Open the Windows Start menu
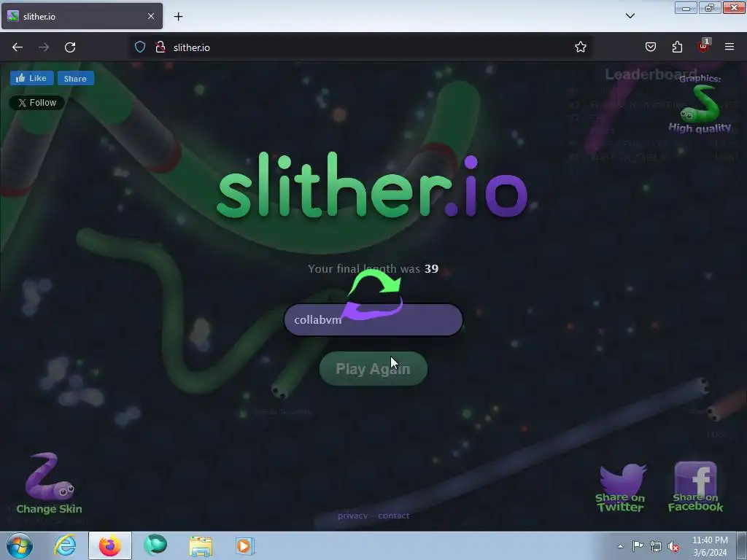The height and width of the screenshot is (560, 747). click(20, 545)
